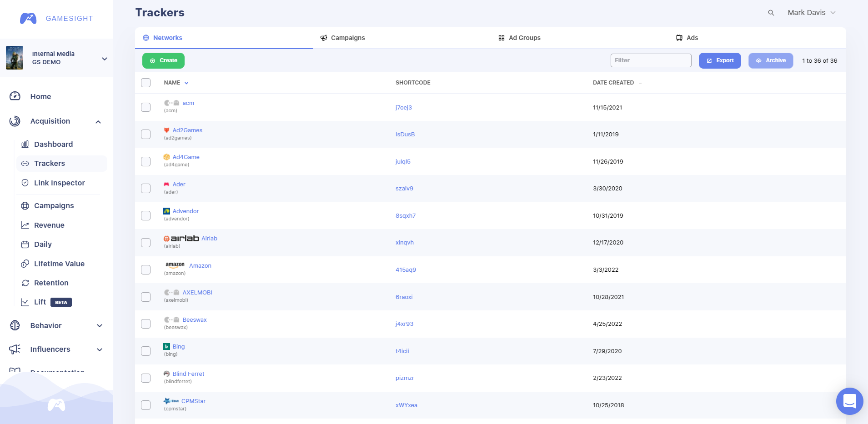Check the Airlab row checkbox

click(146, 243)
